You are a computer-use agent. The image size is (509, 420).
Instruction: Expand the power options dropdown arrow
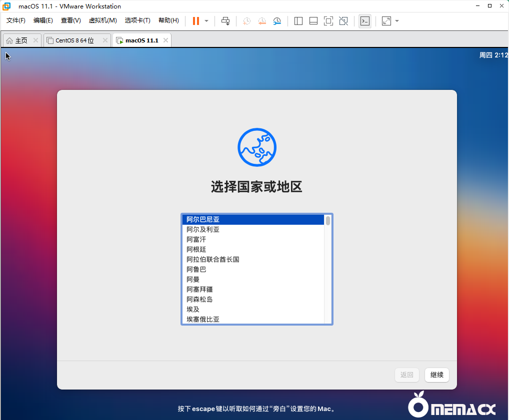tap(206, 21)
